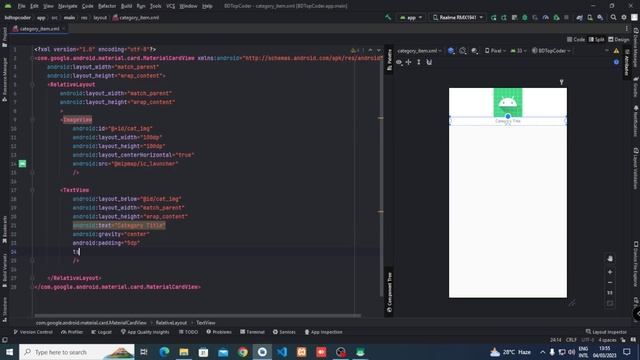Click the hand pan tool in preview

point(610,258)
